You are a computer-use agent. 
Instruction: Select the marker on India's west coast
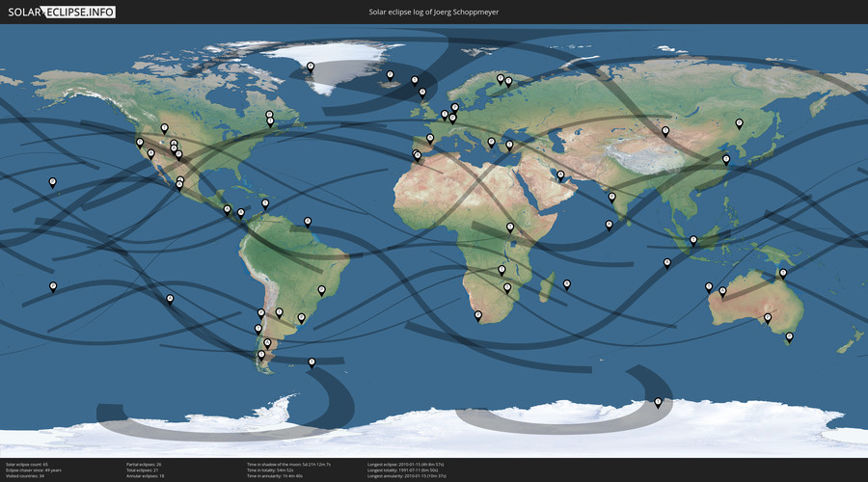point(611,197)
